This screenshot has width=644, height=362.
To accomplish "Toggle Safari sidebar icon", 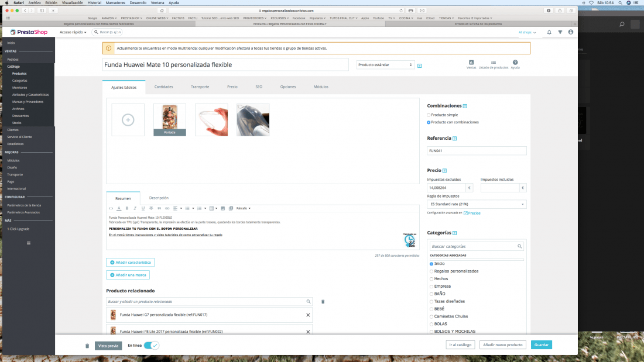I will point(42,11).
